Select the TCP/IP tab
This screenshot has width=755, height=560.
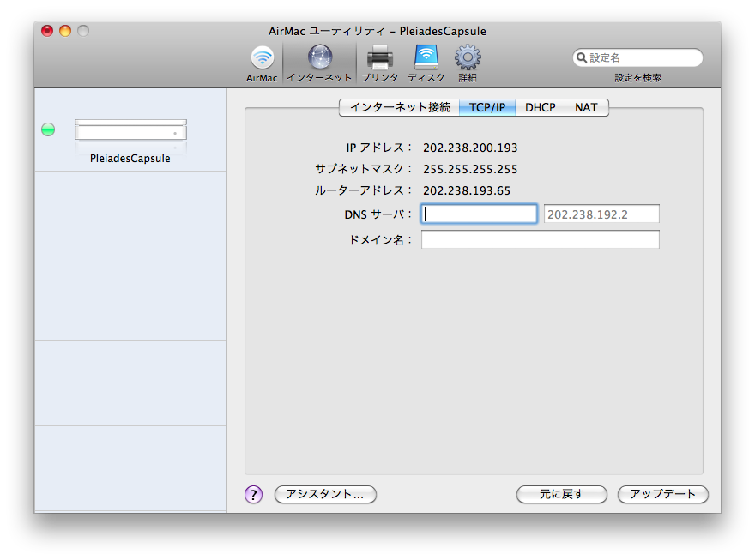(x=487, y=107)
